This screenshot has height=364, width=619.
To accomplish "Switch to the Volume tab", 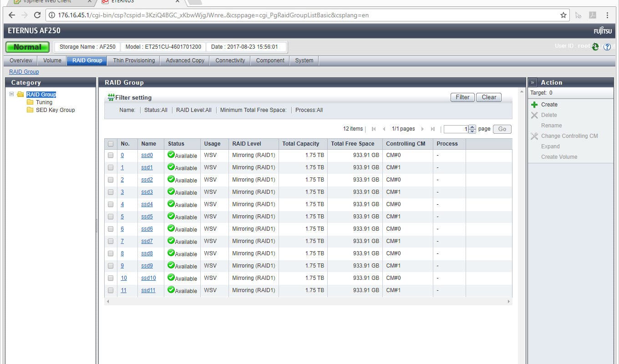I will tap(52, 61).
